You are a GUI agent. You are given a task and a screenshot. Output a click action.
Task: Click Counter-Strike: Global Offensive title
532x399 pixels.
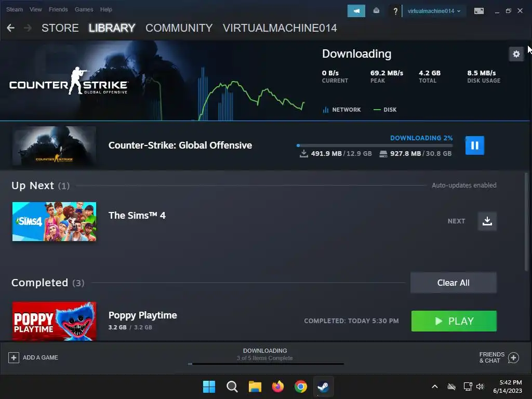tap(180, 145)
